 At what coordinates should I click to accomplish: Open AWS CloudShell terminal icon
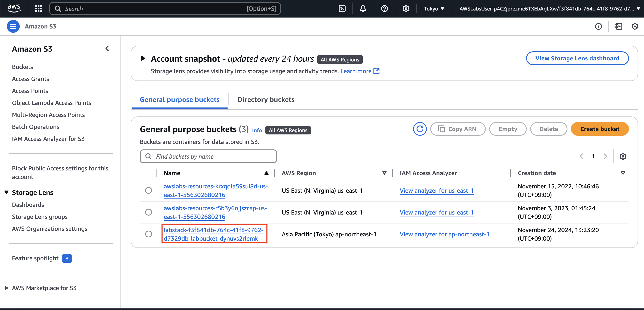click(342, 9)
